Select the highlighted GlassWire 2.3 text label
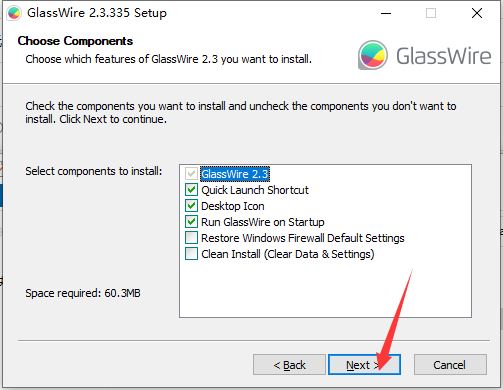Viewport: 503px width, 390px height. pos(235,174)
